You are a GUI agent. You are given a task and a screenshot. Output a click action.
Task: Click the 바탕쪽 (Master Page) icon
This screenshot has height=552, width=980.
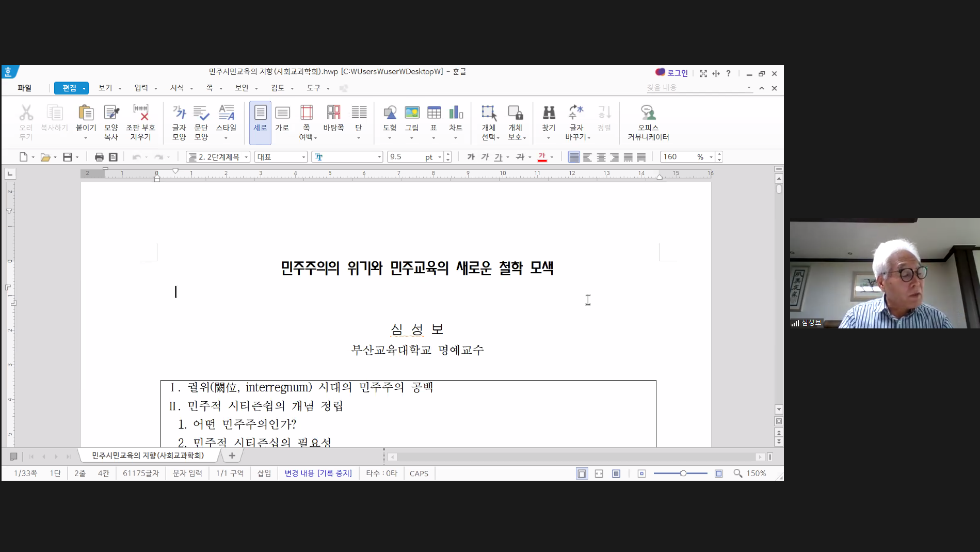(x=333, y=113)
